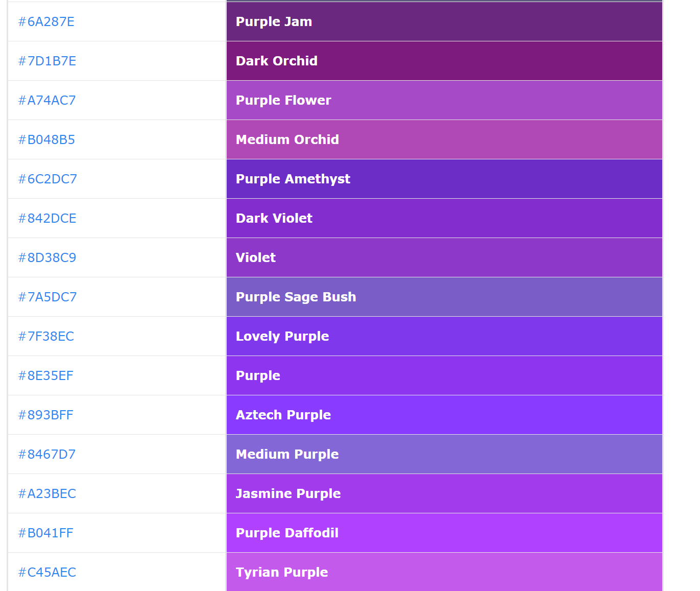Click the #6C2DC7 color code
700x591 pixels.
(48, 179)
